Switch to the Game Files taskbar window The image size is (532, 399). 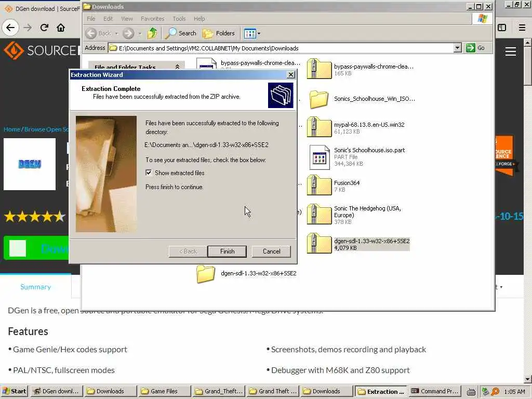tap(164, 391)
